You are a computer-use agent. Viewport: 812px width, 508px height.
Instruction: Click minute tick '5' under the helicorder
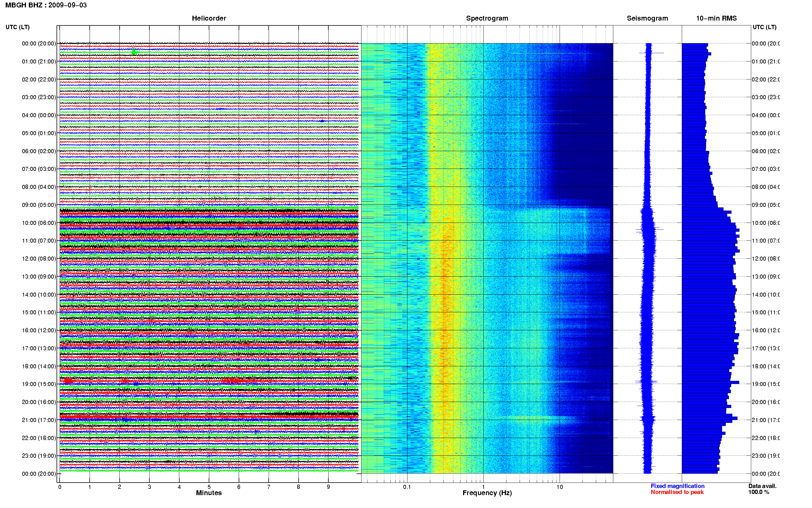pos(209,487)
